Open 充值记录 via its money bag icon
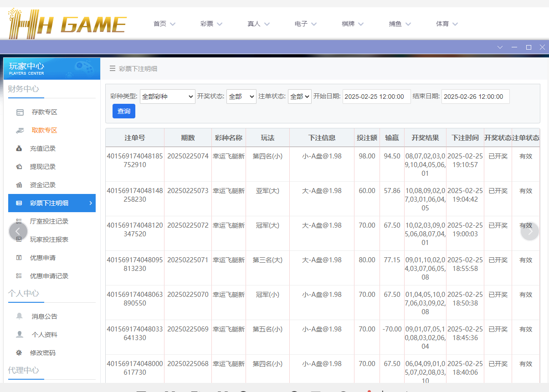 (x=20, y=148)
